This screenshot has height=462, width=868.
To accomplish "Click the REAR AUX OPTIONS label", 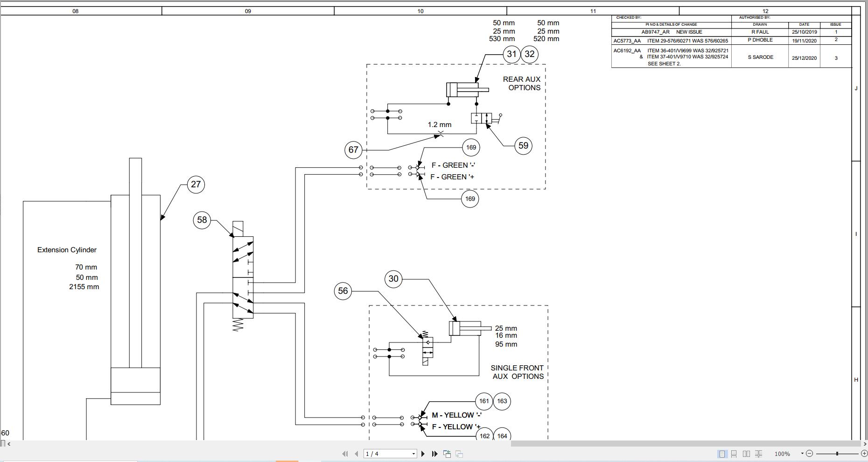I will 522,84.
